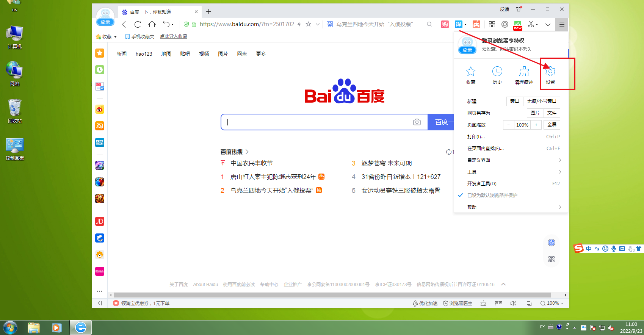Click the camera image search icon
The image size is (644, 335).
coord(417,122)
